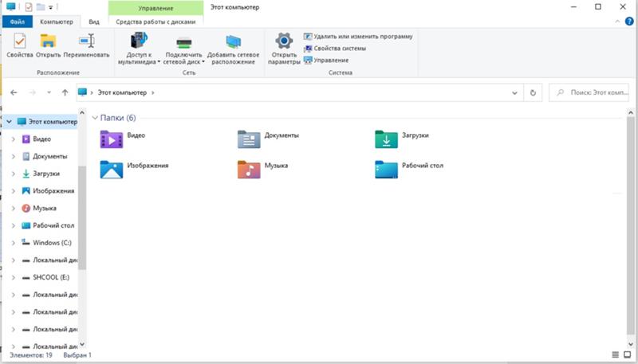Open the Музыка folder
The height and width of the screenshot is (364, 638).
click(249, 169)
